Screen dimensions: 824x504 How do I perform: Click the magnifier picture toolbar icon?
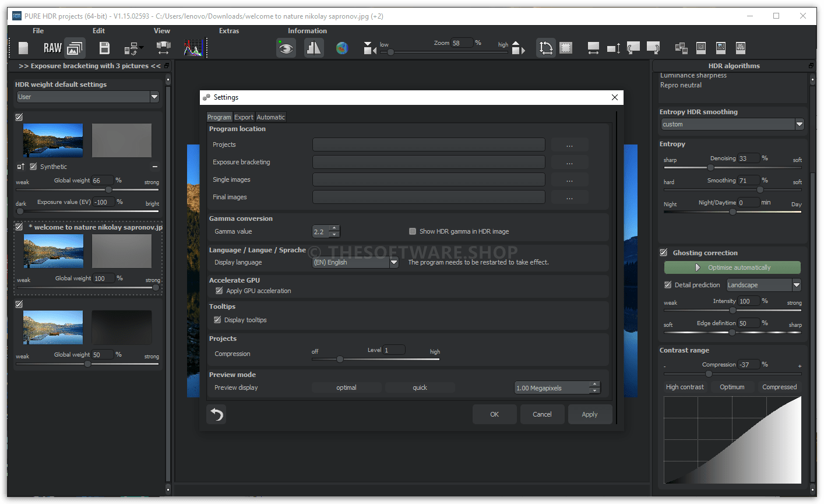(721, 48)
